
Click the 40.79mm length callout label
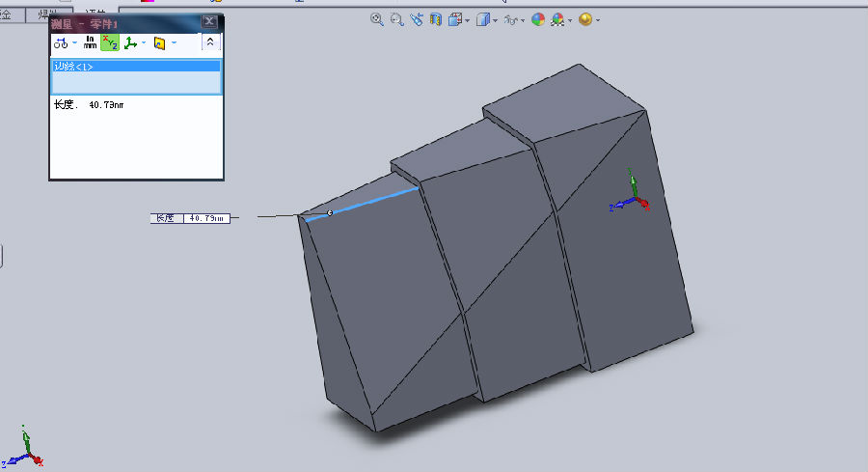click(191, 218)
